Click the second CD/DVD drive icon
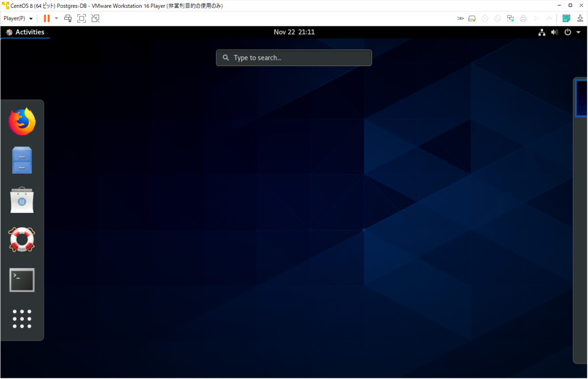This screenshot has width=588, height=379. point(497,19)
